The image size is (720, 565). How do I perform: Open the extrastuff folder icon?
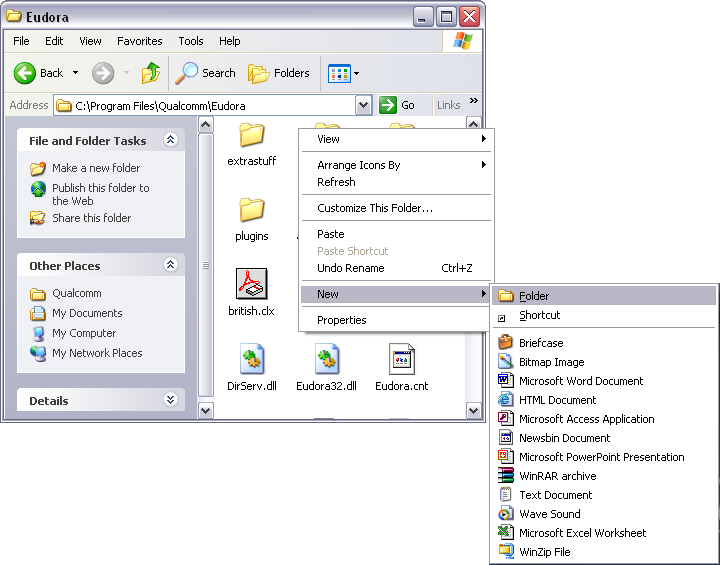(251, 135)
